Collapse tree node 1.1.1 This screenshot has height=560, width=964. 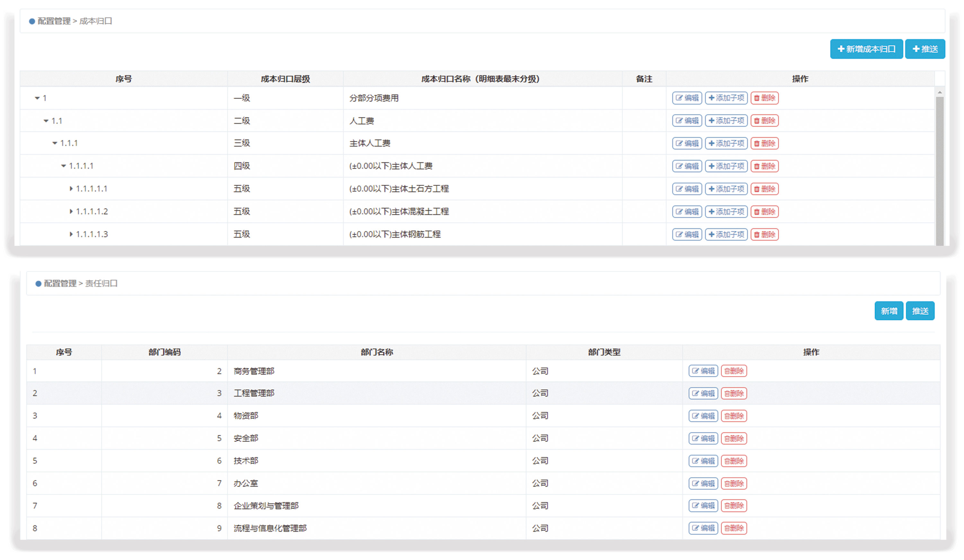55,143
